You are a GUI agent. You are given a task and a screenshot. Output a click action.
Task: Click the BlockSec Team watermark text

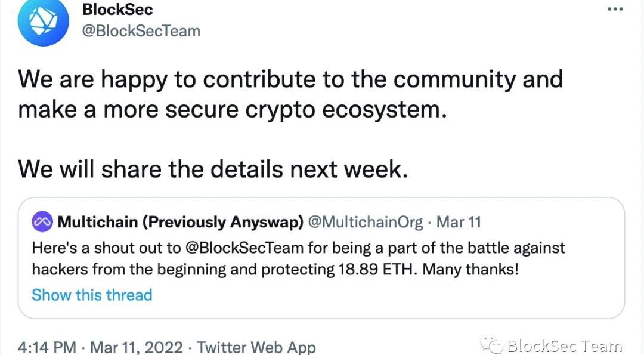(564, 345)
